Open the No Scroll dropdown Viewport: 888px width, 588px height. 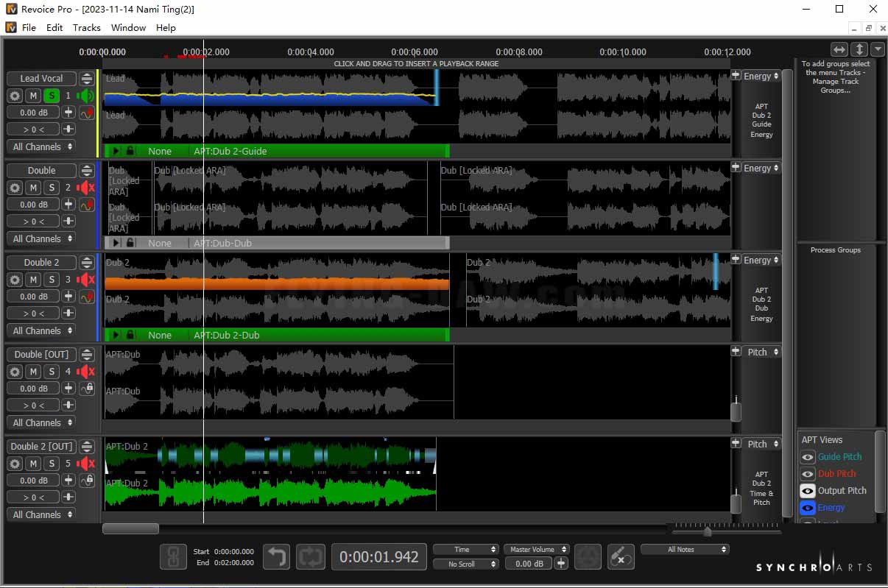pyautogui.click(x=465, y=564)
